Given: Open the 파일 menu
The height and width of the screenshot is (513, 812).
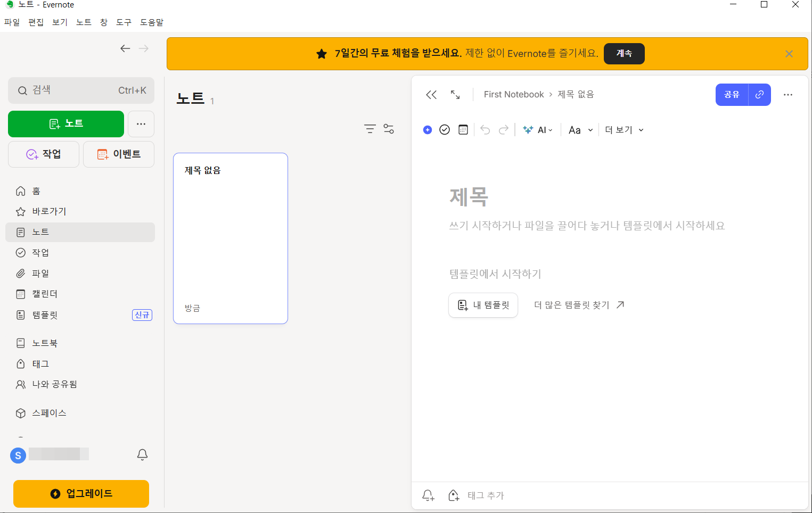Looking at the screenshot, I should tap(12, 22).
